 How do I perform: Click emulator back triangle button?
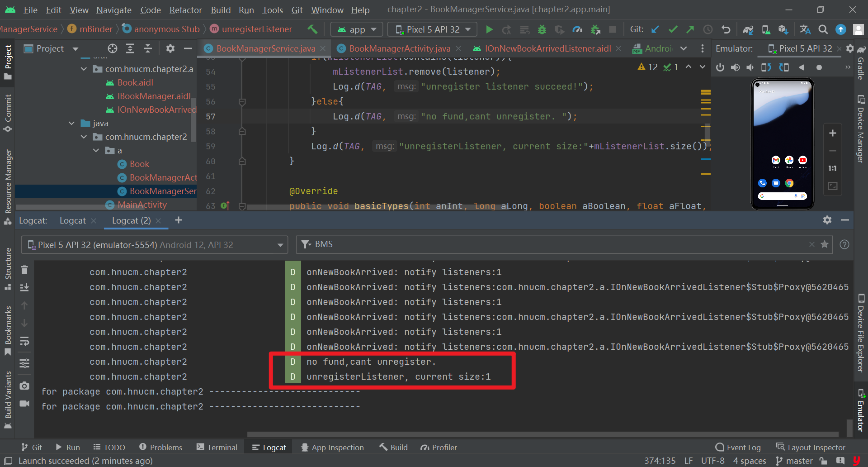click(x=802, y=67)
